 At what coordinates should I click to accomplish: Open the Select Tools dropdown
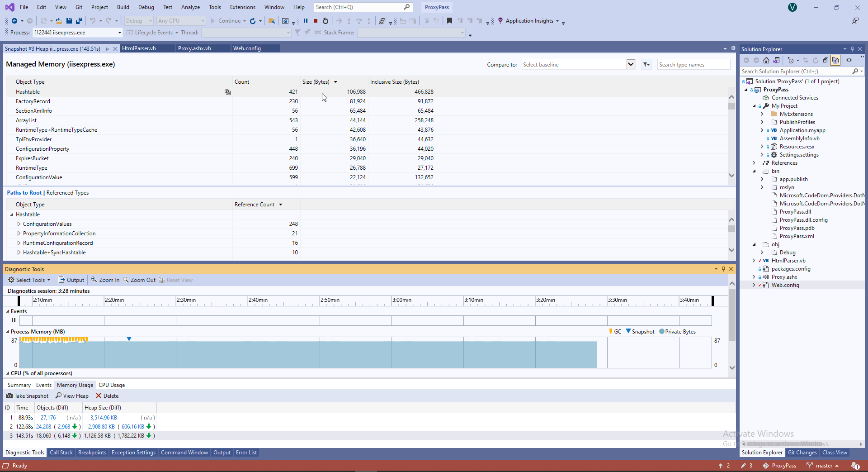click(x=29, y=280)
